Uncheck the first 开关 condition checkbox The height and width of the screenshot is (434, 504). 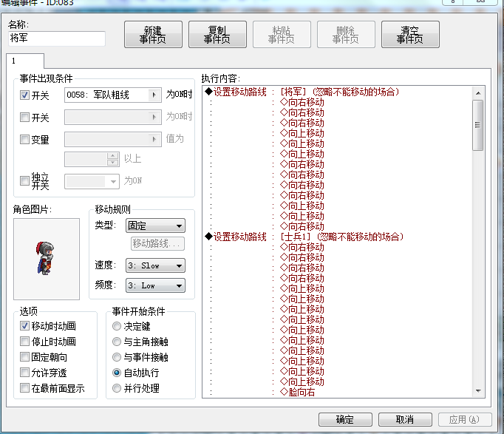click(24, 95)
